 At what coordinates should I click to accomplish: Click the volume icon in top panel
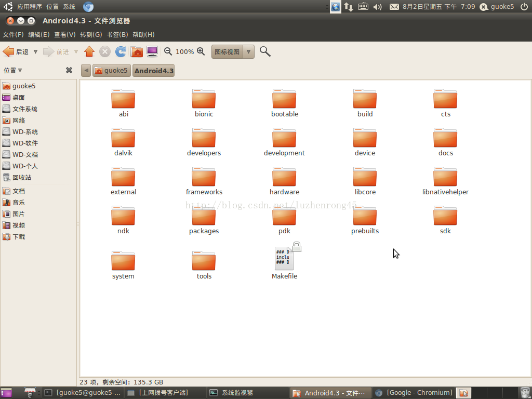[x=377, y=6]
